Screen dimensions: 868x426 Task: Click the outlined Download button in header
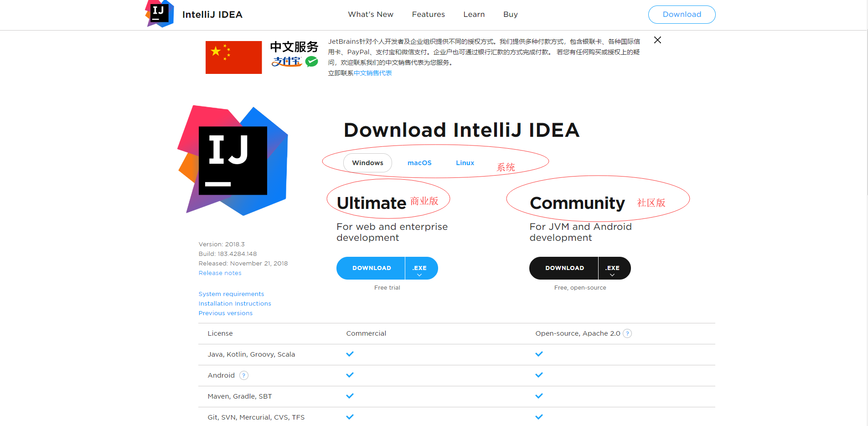click(x=682, y=15)
